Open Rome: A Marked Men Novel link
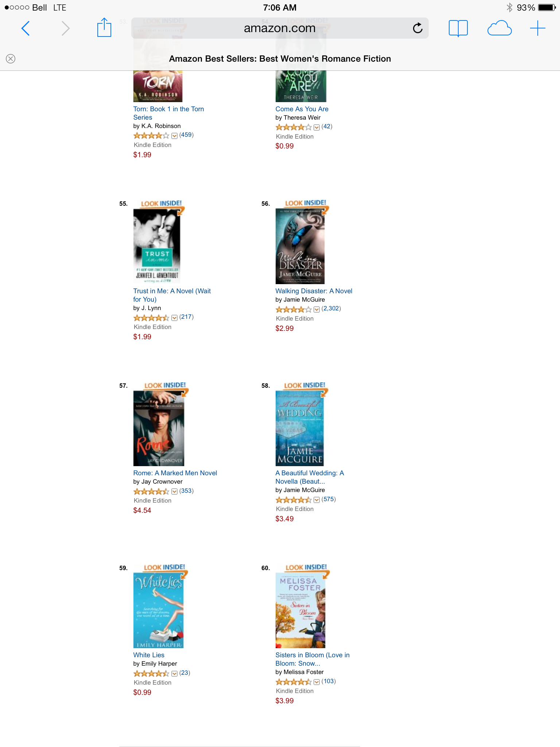Image resolution: width=560 pixels, height=747 pixels. click(x=175, y=473)
